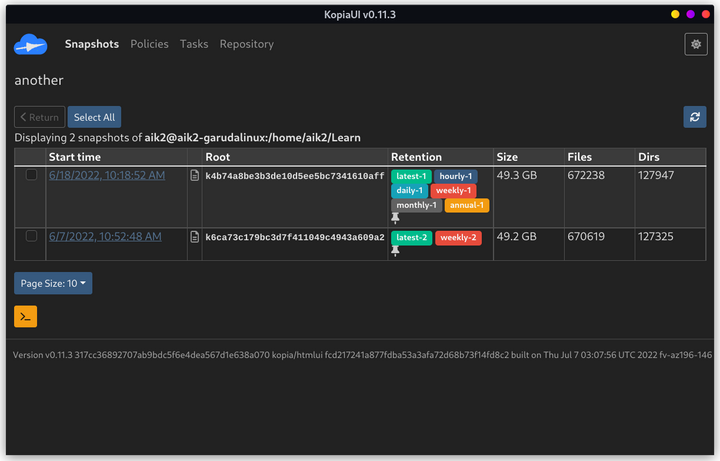Open snapshot 6/7/2022, 10:52:48 AM link
Image resolution: width=720 pixels, height=461 pixels.
point(105,236)
